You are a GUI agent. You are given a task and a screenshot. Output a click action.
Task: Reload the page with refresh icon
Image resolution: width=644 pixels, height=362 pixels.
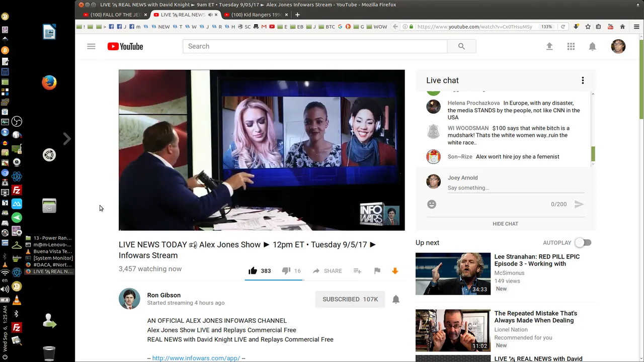(562, 27)
